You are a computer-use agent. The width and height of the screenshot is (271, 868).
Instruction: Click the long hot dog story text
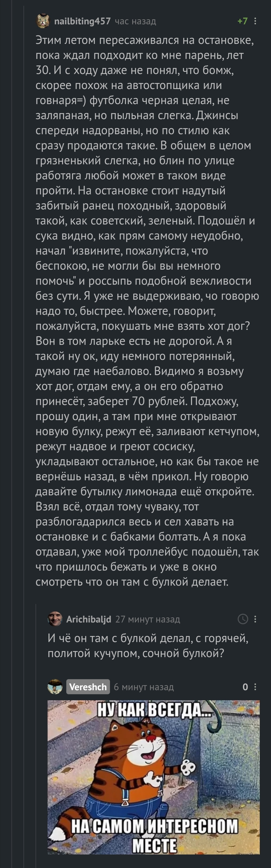pos(147,303)
